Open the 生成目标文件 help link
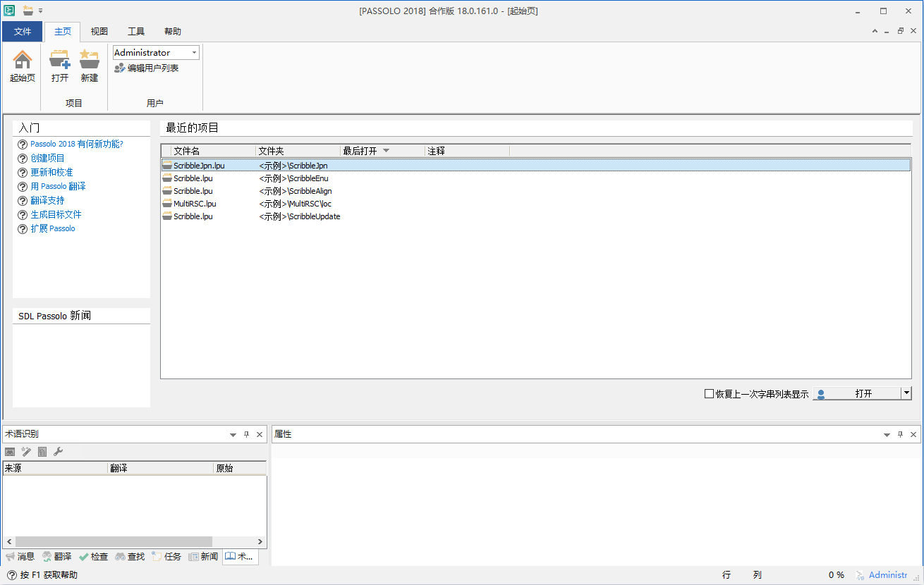The image size is (924, 585). (56, 214)
